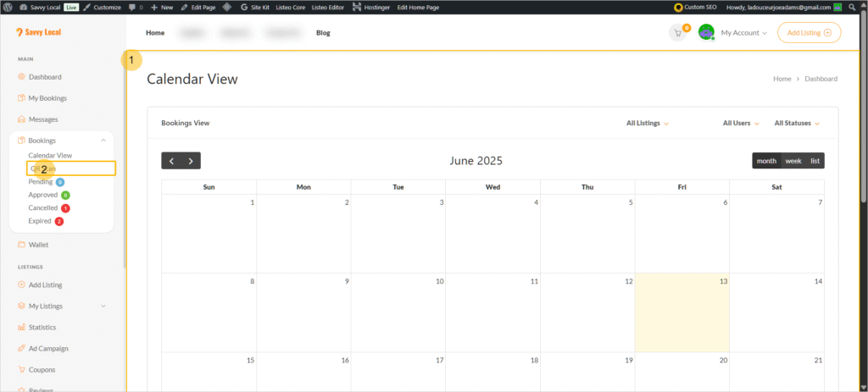The height and width of the screenshot is (392, 868).
Task: Open Messages in the sidebar
Action: point(42,119)
